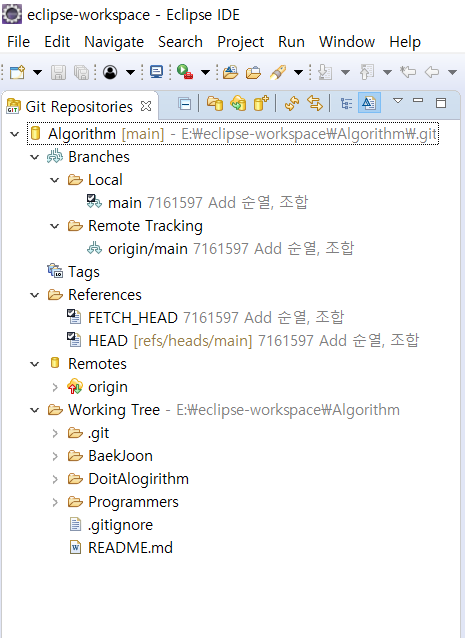This screenshot has width=465, height=638.
Task: Open the Help menu
Action: click(405, 42)
